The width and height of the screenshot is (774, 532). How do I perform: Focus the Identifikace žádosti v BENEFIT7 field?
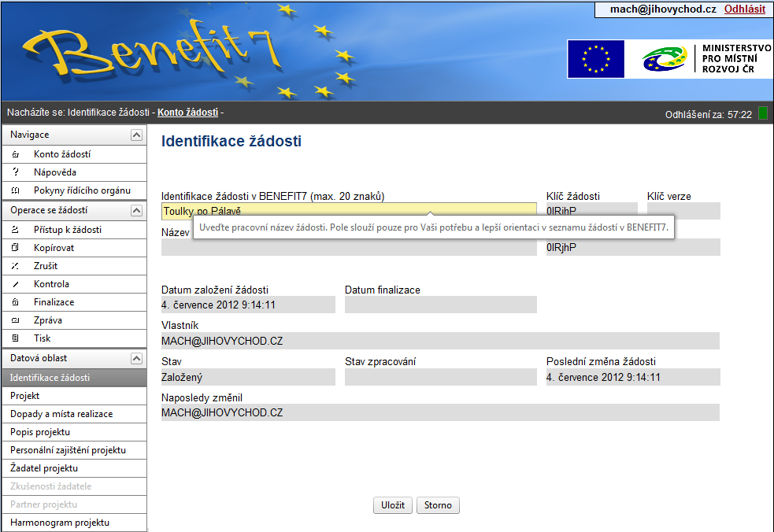coord(349,211)
